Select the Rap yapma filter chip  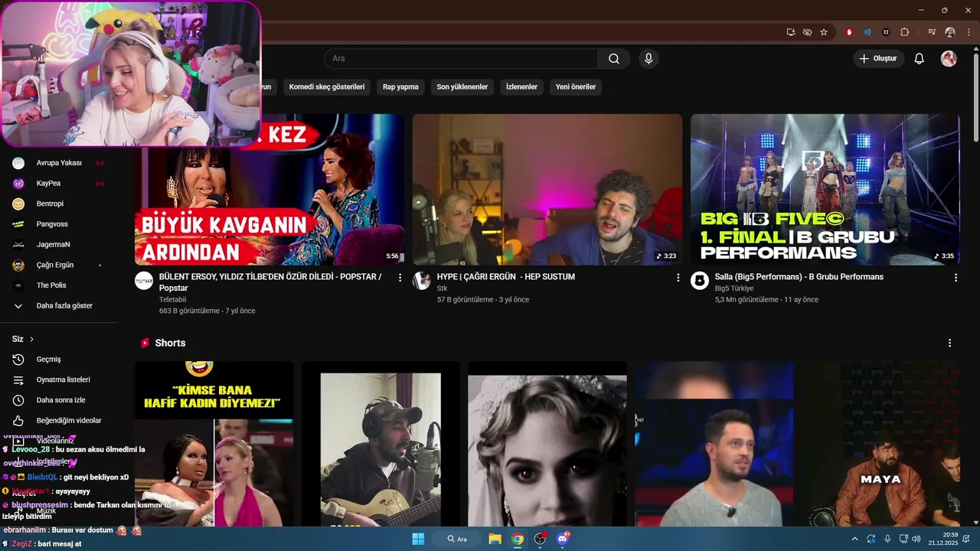400,87
